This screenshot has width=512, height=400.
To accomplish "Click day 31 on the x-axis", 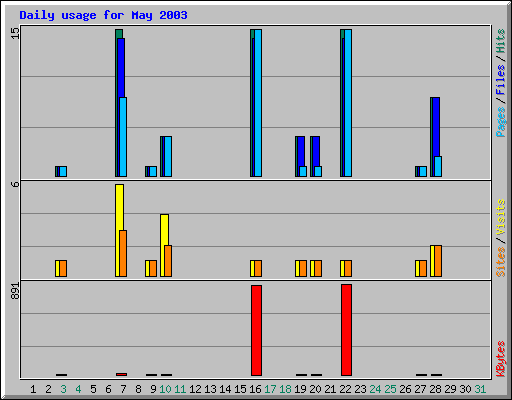I will [x=480, y=389].
